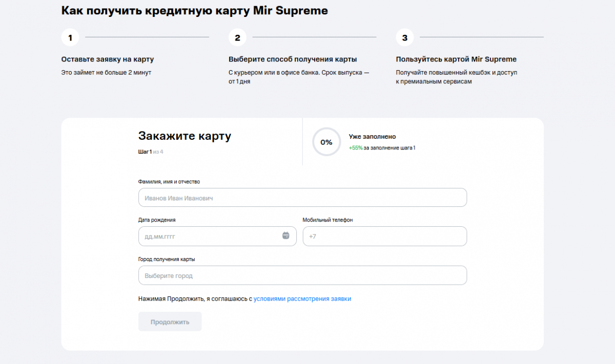Click the 'Закажите карту' form heading
615x364 pixels.
click(x=184, y=136)
